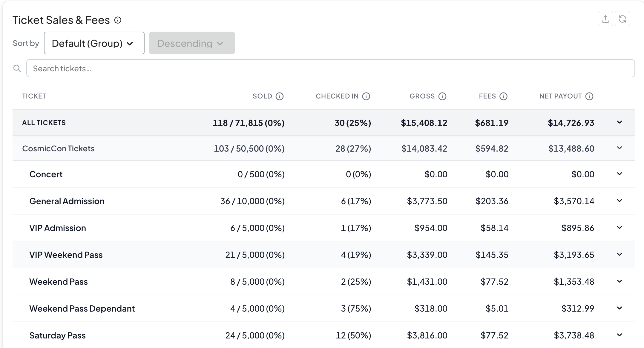This screenshot has height=348, width=644.
Task: Select the Weekend Pass Dependant ticket row
Action: coord(82,308)
